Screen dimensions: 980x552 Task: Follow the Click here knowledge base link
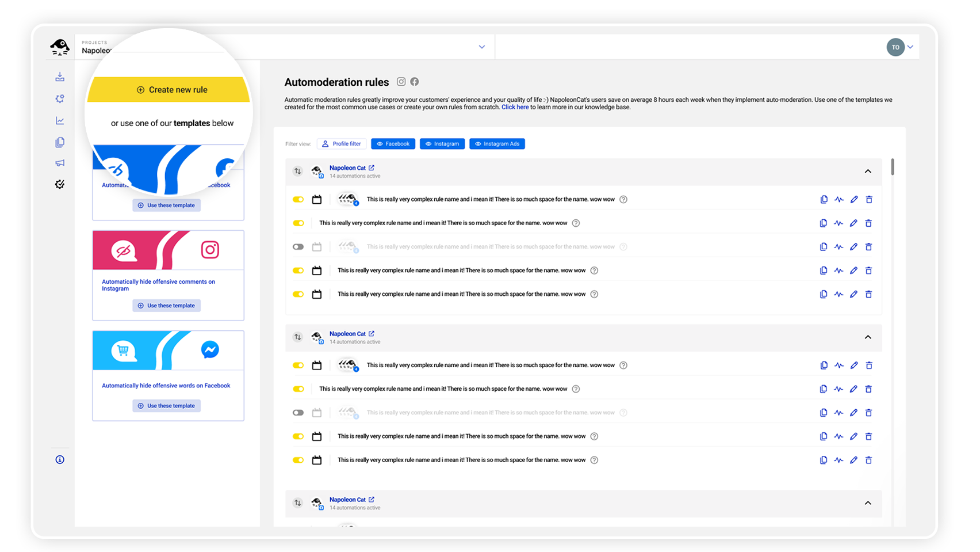(515, 107)
